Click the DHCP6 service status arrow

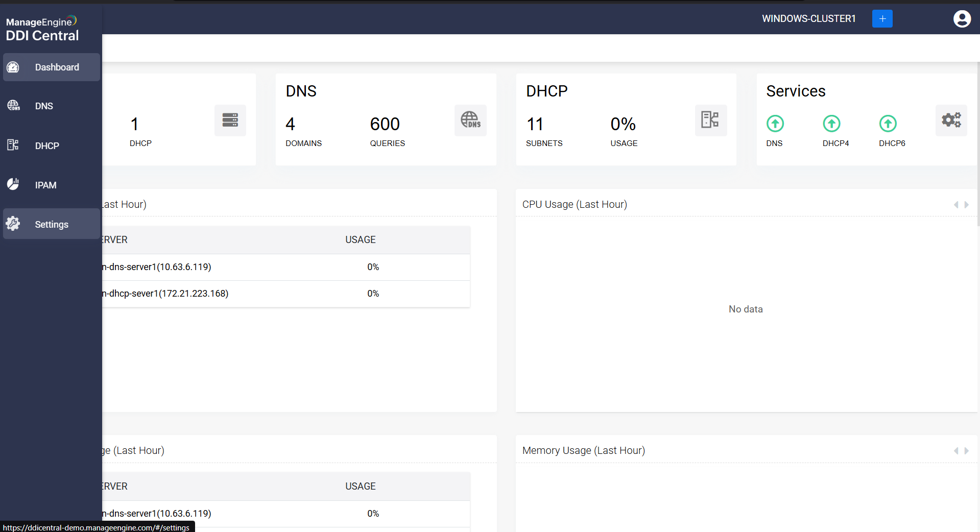pyautogui.click(x=888, y=124)
